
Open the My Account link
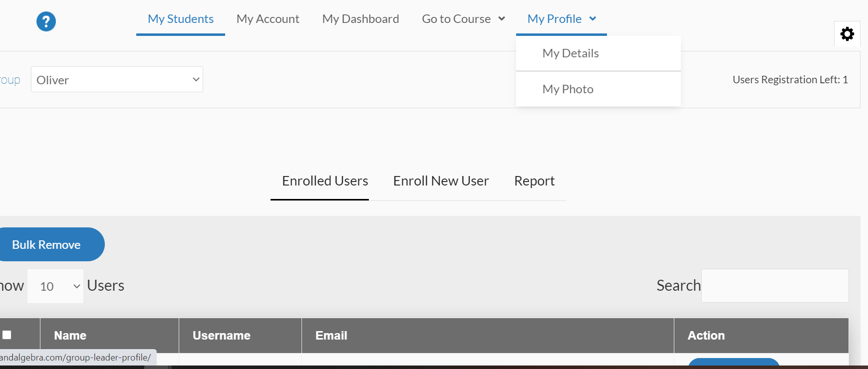click(x=268, y=19)
